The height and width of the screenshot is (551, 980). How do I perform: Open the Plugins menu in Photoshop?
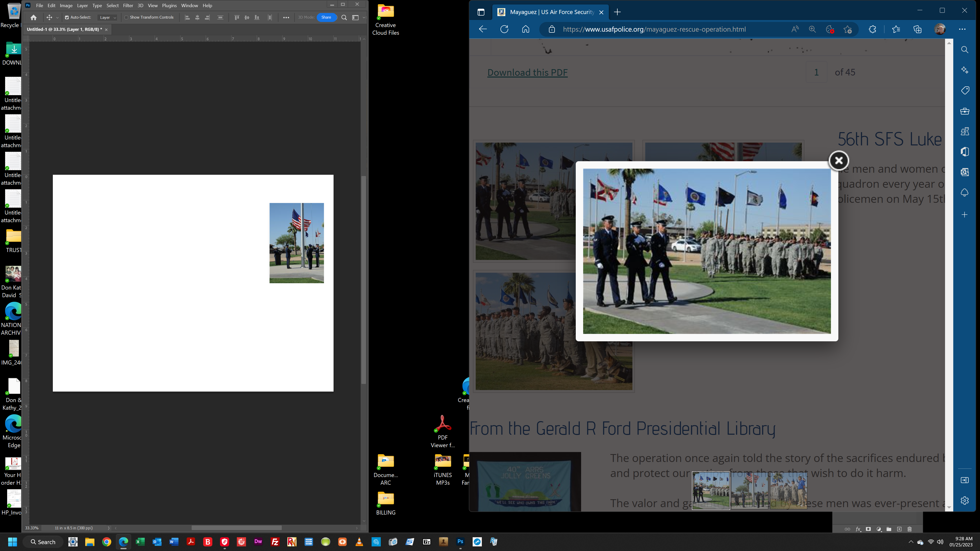click(169, 5)
